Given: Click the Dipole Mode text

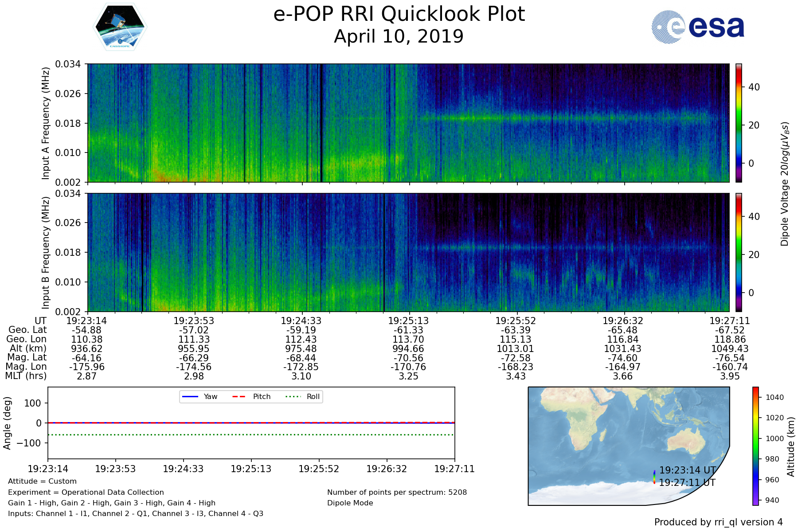Looking at the screenshot, I should pyautogui.click(x=350, y=503).
